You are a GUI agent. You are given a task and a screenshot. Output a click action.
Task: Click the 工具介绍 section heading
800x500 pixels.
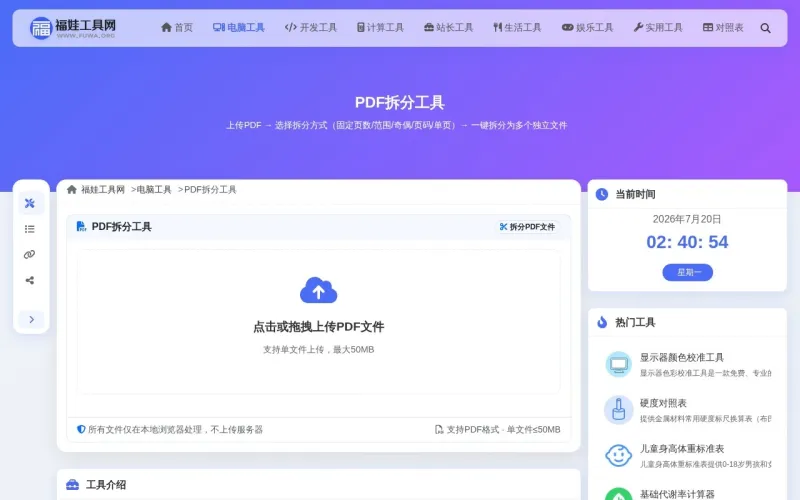point(106,485)
